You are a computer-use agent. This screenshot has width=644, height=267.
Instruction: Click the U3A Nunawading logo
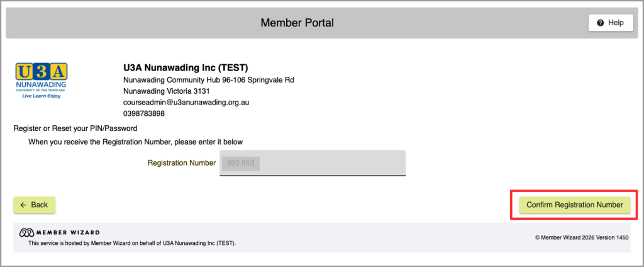pyautogui.click(x=42, y=80)
